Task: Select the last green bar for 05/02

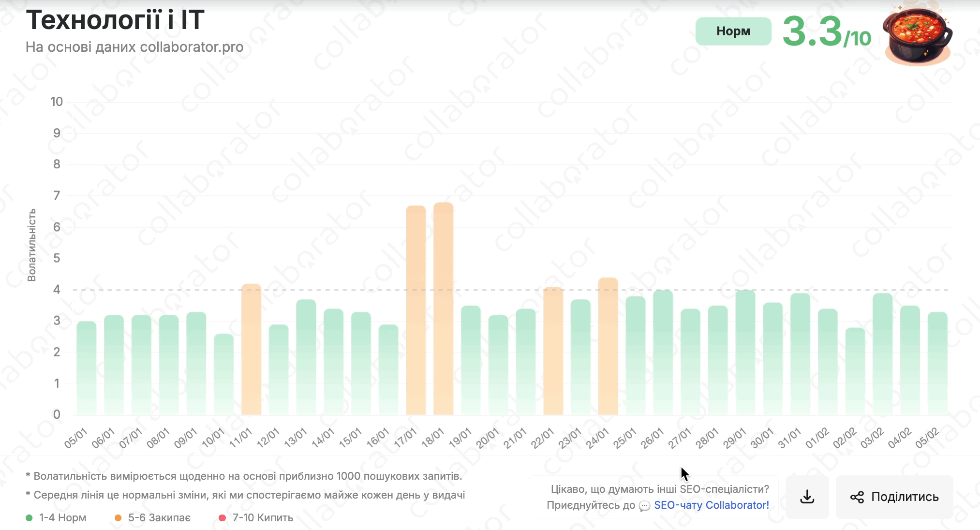Action: click(937, 363)
